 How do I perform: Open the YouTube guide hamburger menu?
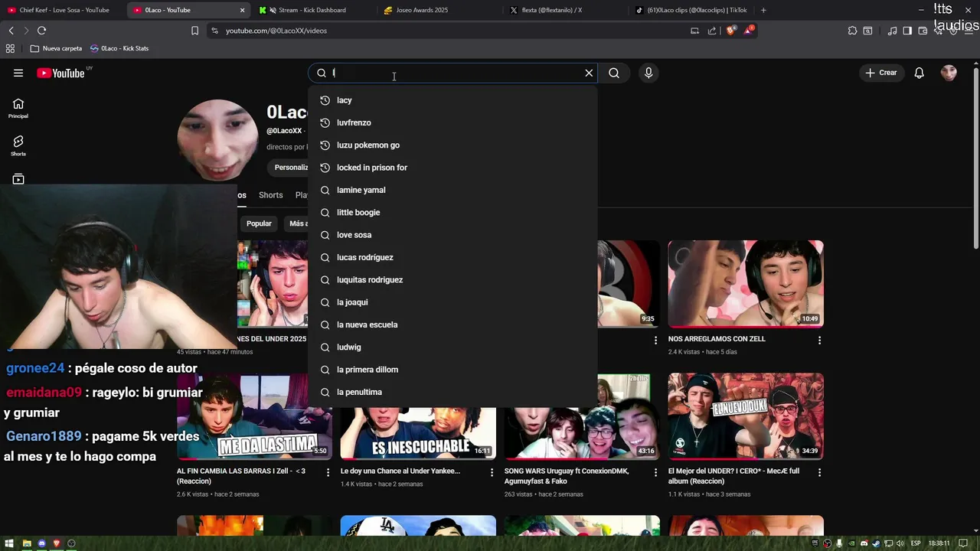[18, 73]
